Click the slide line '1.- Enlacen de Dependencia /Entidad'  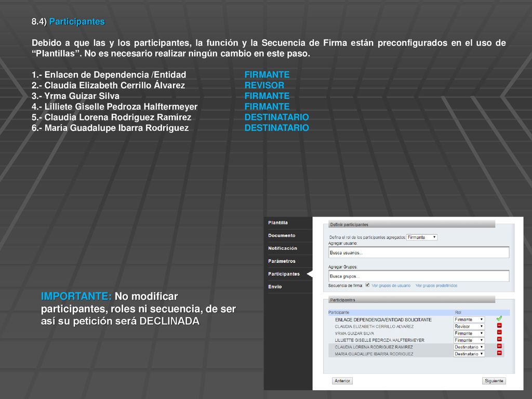109,75
